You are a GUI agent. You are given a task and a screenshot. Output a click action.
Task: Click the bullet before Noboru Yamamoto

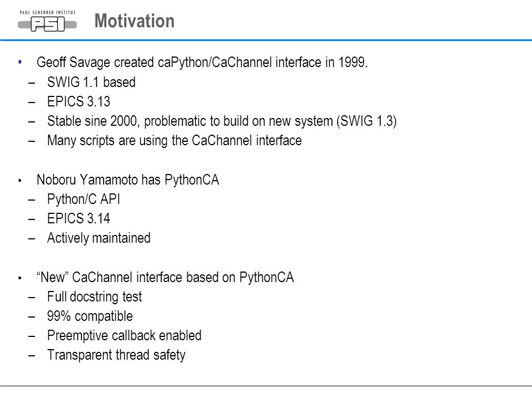click(20, 181)
